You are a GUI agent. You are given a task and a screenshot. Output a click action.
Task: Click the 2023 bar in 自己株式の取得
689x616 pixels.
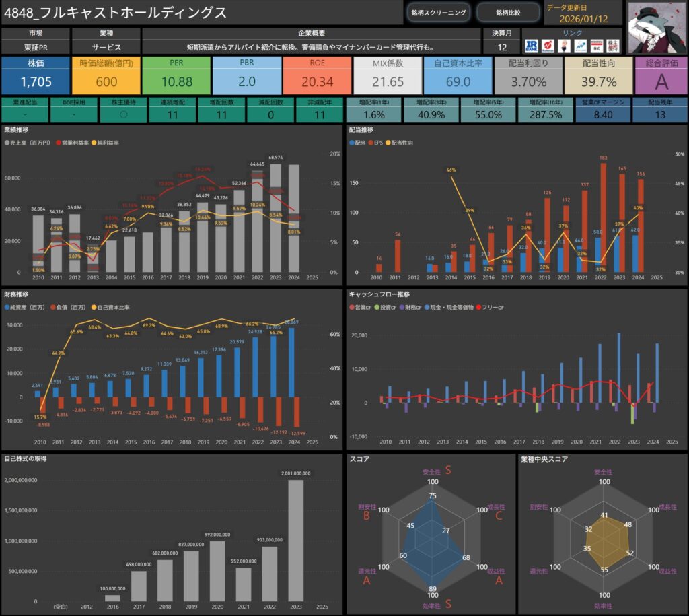295,539
